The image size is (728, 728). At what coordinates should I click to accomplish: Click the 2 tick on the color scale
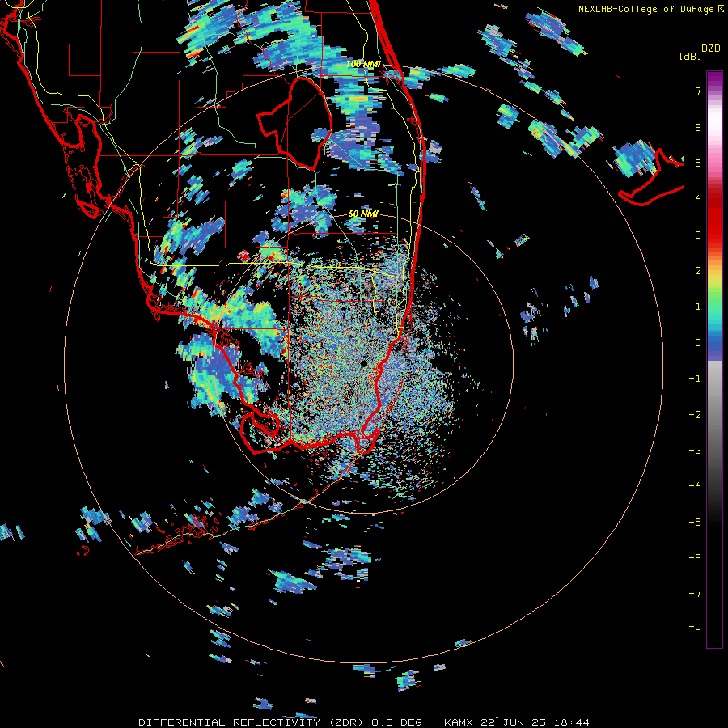(698, 271)
